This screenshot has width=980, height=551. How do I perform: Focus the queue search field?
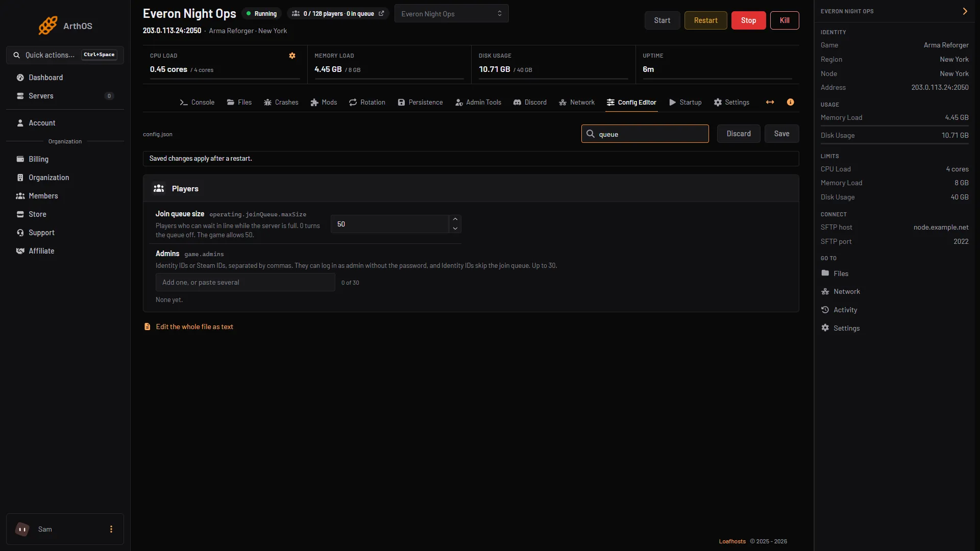pos(645,134)
